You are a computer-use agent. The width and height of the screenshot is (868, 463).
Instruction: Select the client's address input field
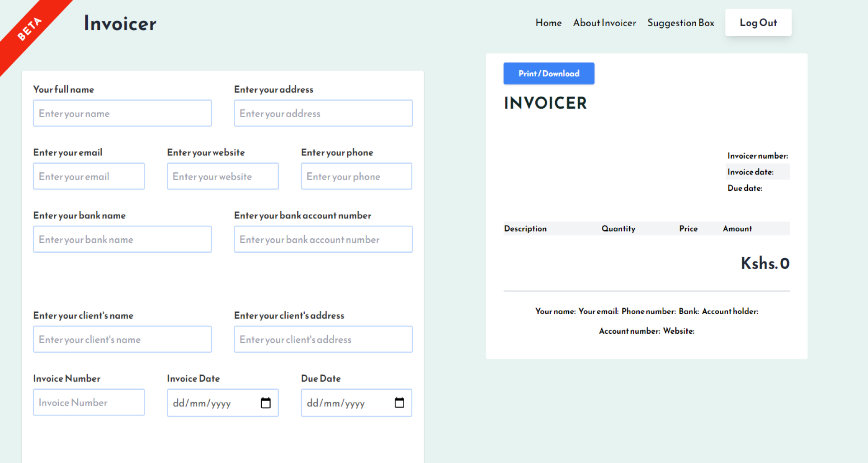point(323,339)
